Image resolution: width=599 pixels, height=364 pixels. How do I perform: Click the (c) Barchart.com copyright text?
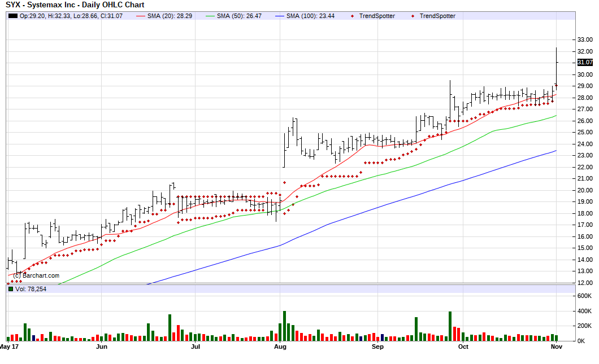tap(36, 275)
